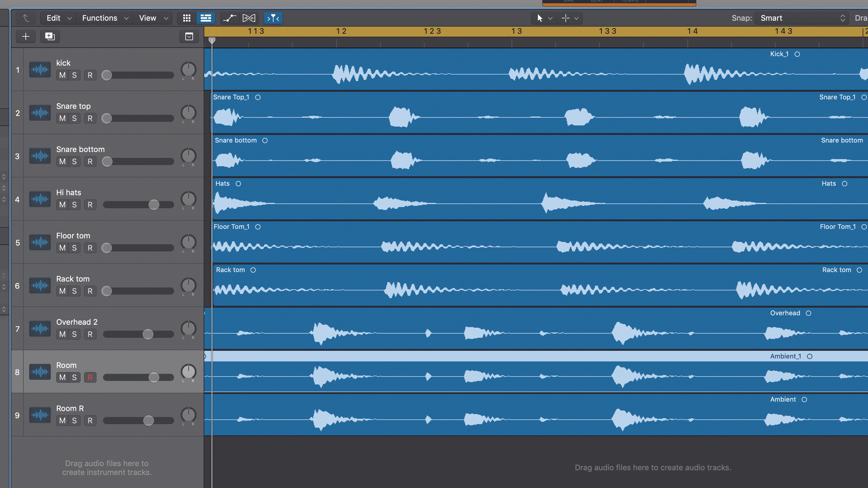Adjust Overhead 2 volume slider
868x488 pixels.
148,334
